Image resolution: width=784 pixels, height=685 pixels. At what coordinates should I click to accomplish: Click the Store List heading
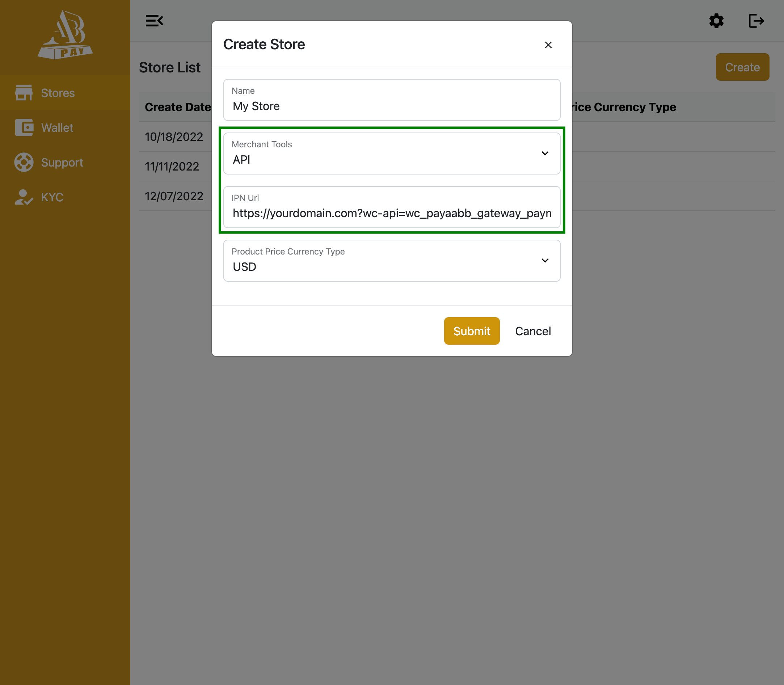pyautogui.click(x=170, y=67)
